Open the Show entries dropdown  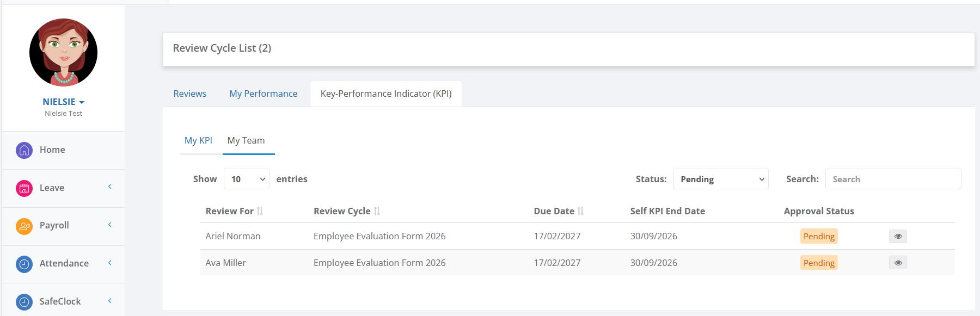pos(247,179)
